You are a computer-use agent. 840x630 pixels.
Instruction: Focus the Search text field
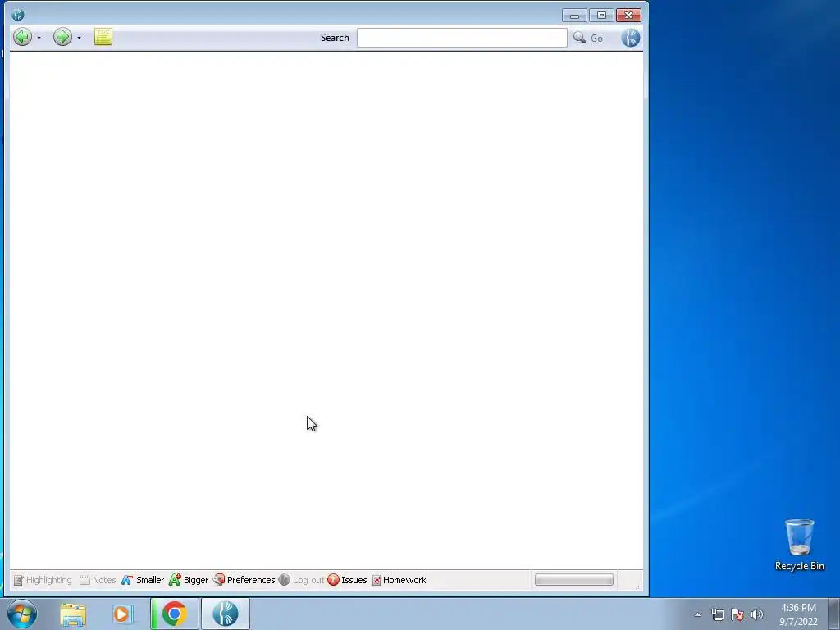[x=462, y=38]
